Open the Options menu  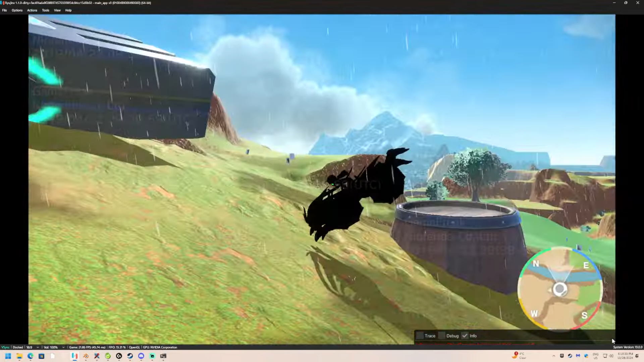pos(17,10)
